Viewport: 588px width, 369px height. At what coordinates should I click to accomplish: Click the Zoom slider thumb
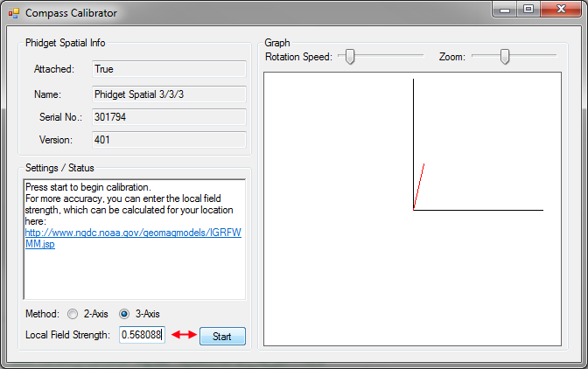tap(505, 57)
